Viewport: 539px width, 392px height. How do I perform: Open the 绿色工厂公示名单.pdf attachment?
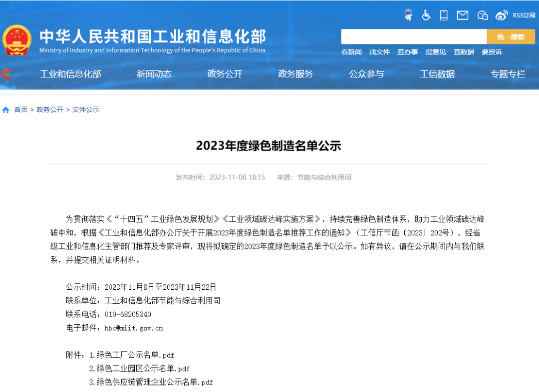(135, 355)
